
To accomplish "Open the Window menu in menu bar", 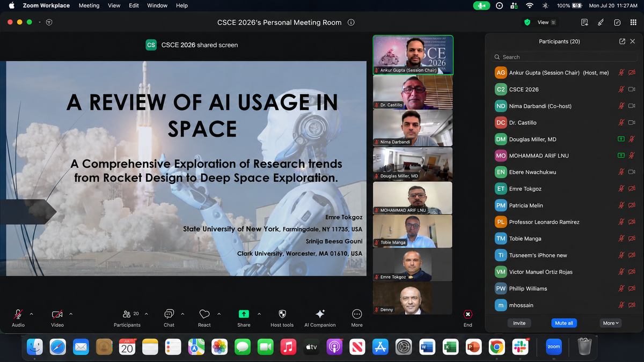I will coord(157,5).
